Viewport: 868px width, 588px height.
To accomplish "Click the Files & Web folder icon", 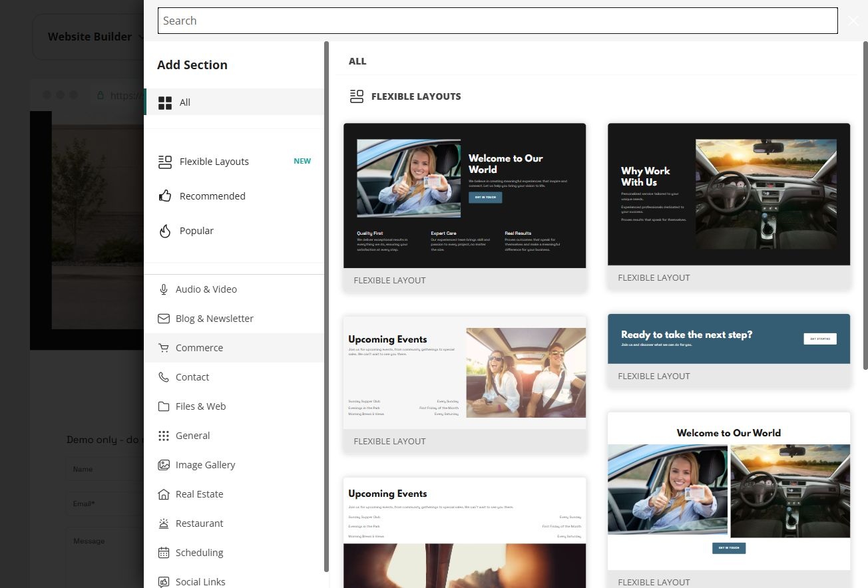I will tap(164, 406).
